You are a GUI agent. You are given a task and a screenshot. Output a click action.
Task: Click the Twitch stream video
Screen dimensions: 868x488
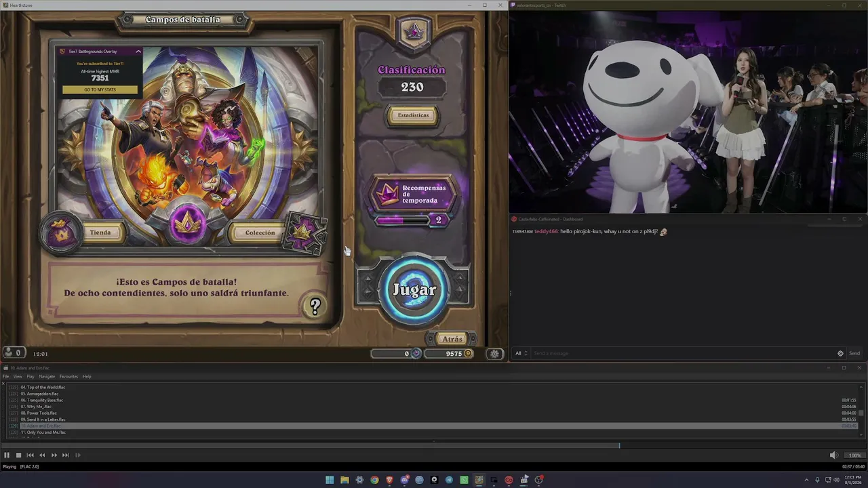pyautogui.click(x=688, y=112)
